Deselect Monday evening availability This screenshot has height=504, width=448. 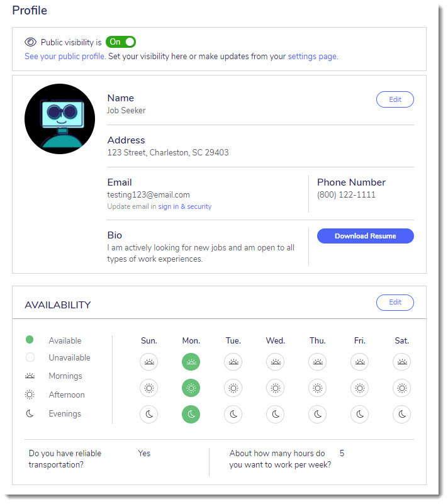click(x=191, y=415)
